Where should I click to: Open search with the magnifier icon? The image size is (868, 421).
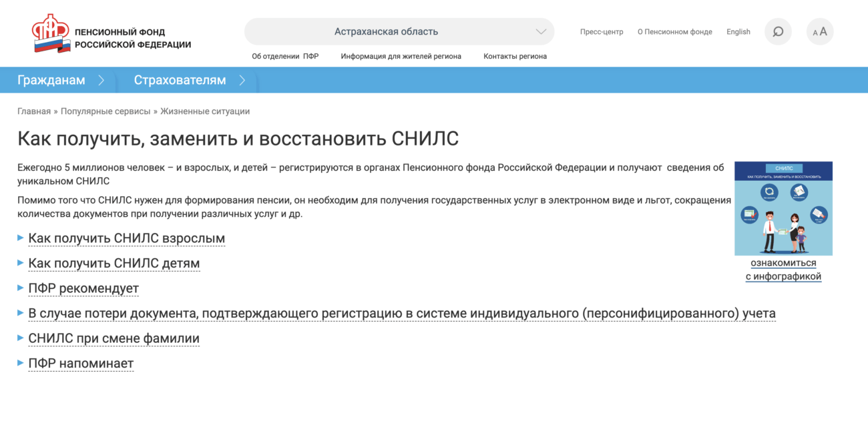[x=778, y=31]
